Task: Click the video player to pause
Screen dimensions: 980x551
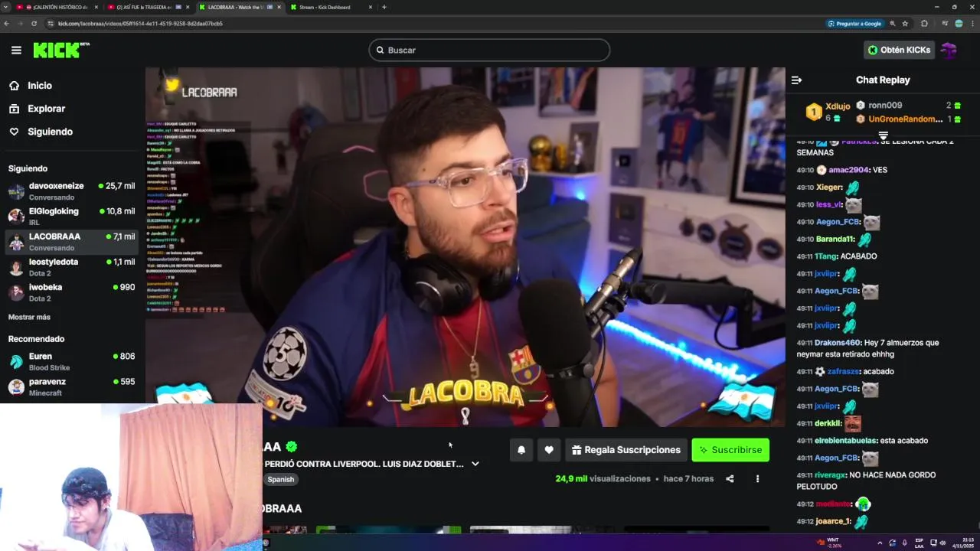Action: tap(465, 247)
